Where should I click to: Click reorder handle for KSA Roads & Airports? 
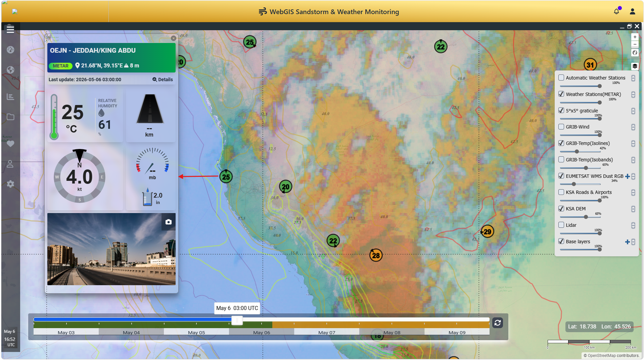tap(633, 193)
